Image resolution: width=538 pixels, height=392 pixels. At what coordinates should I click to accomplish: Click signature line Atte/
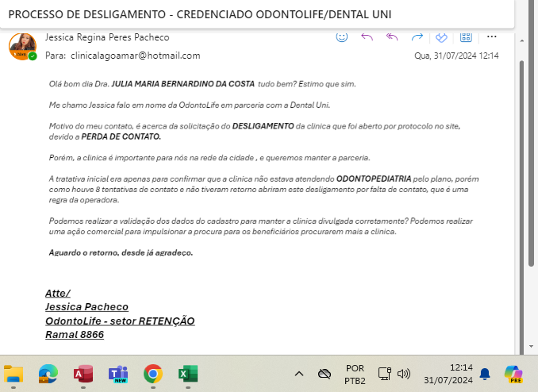58,293
